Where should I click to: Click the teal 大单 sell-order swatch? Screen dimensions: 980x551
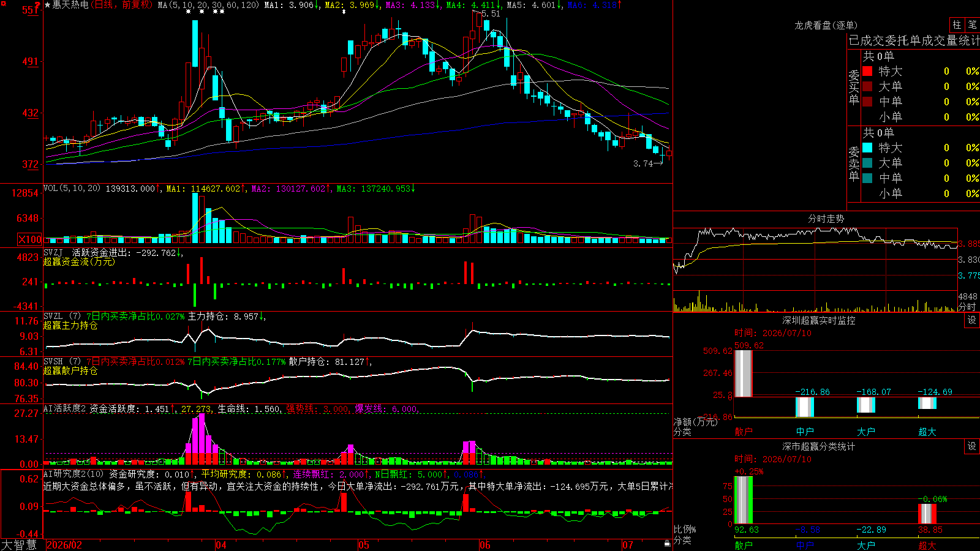[867, 163]
